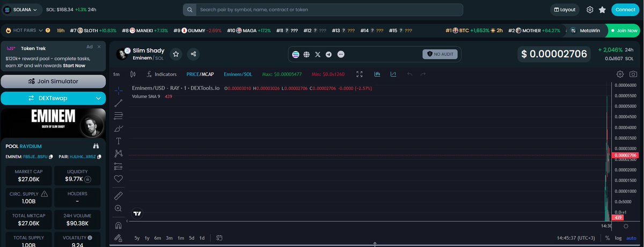Add Slim Shady to favorites star

175,54
